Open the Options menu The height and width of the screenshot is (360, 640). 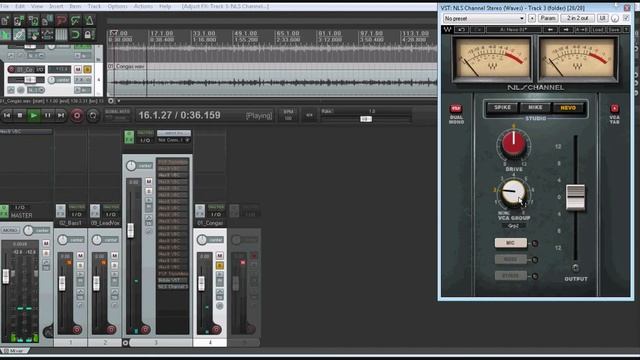[x=118, y=6]
